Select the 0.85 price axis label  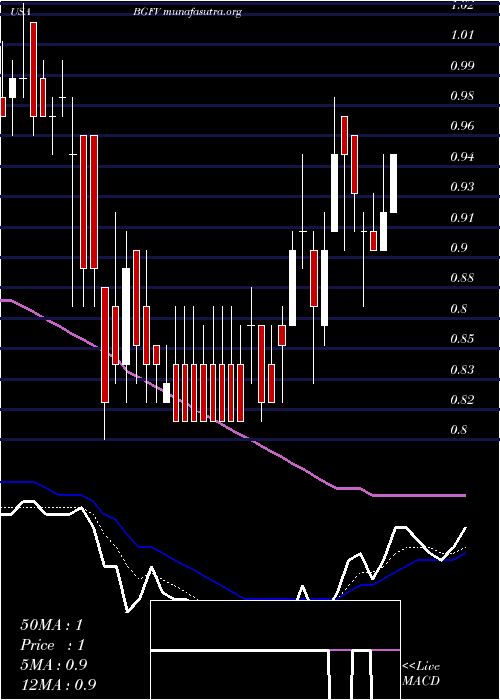(x=462, y=338)
